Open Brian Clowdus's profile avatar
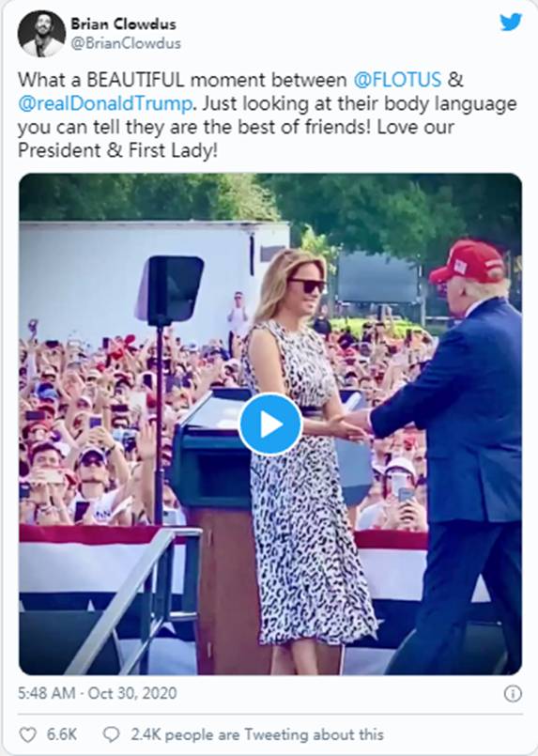Image resolution: width=538 pixels, height=756 pixels. click(x=41, y=33)
